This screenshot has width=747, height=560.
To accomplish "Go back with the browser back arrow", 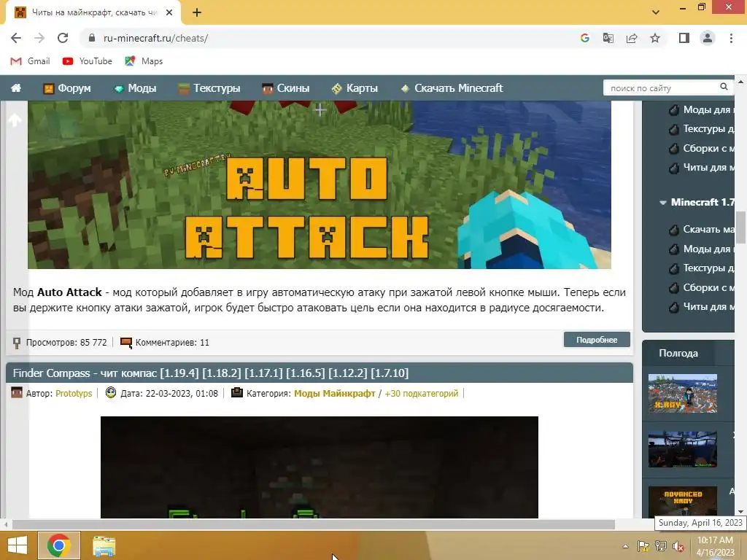I will pos(16,38).
